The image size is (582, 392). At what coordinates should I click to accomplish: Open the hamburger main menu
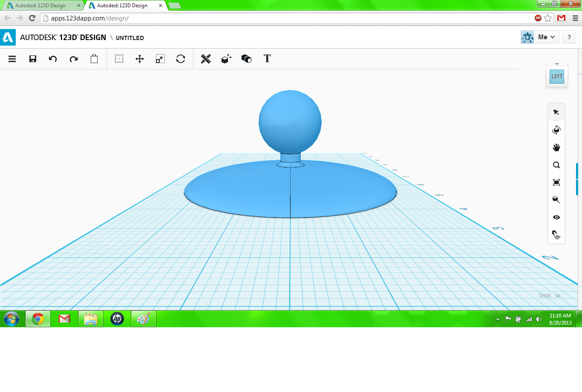12,59
